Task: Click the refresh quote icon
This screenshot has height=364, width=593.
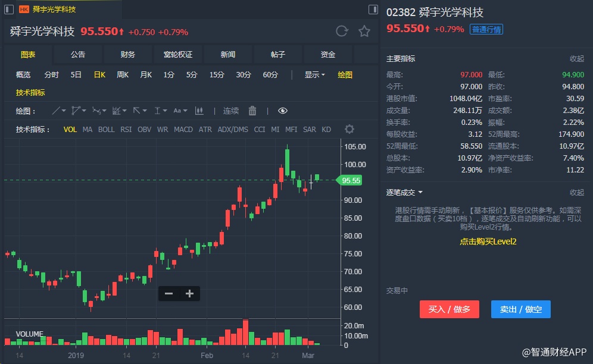Action: pos(342,32)
